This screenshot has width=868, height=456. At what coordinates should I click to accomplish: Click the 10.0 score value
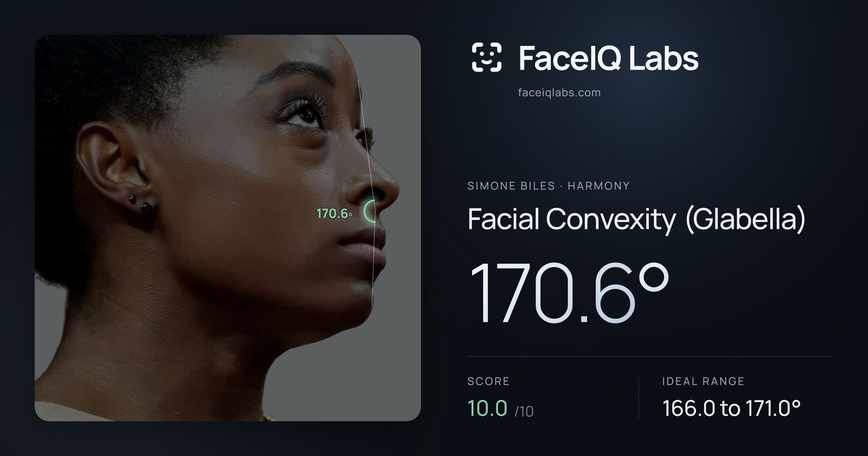[x=487, y=408]
